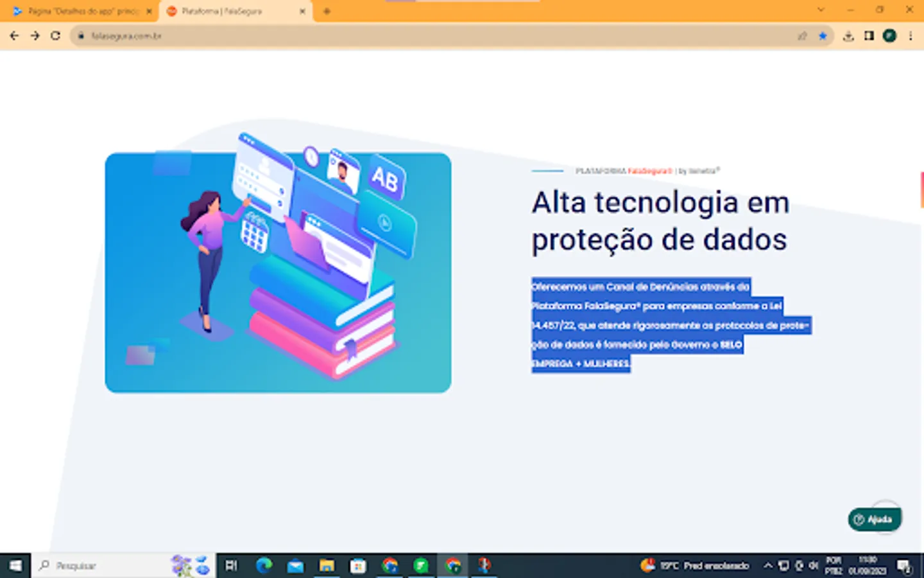Screen dimensions: 924x578
Task: Click the padlock site info icon
Action: pos(81,36)
